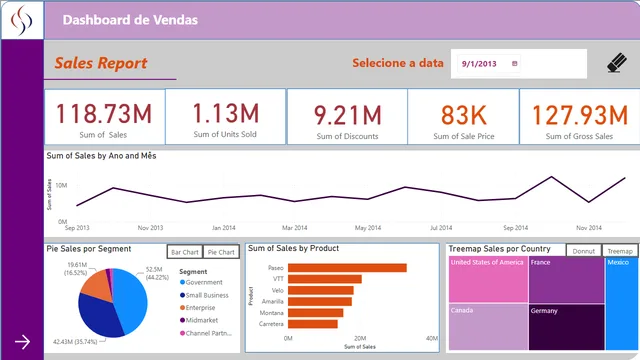Image resolution: width=640 pixels, height=360 pixels.
Task: Click the Pie Sales por Segment title
Action: [x=89, y=249]
